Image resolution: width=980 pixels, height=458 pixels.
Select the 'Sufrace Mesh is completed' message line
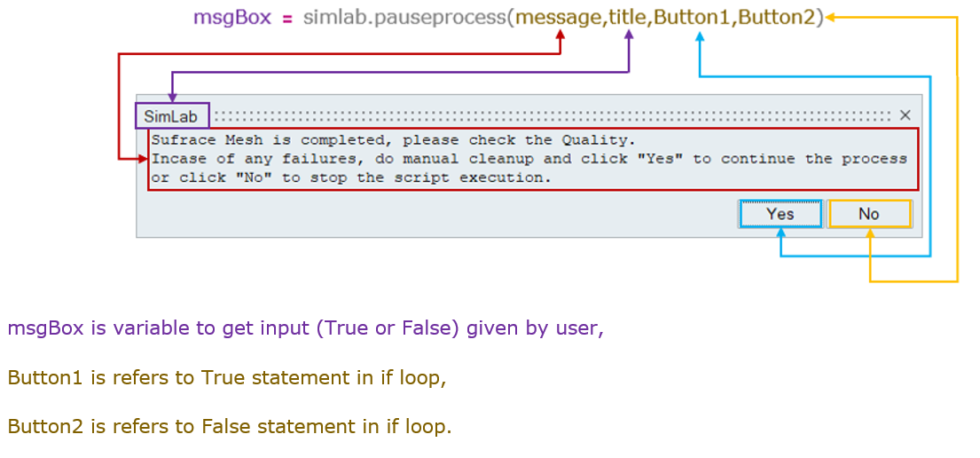(394, 140)
